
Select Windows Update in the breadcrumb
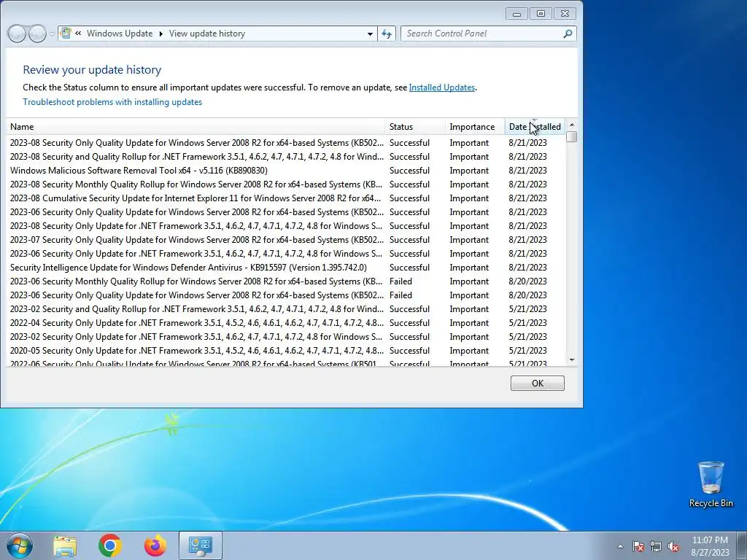coord(120,34)
